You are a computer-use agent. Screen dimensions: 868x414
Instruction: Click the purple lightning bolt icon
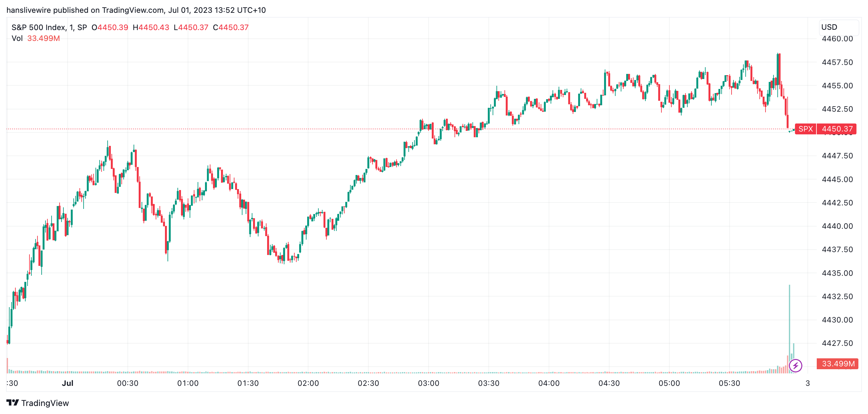(795, 365)
